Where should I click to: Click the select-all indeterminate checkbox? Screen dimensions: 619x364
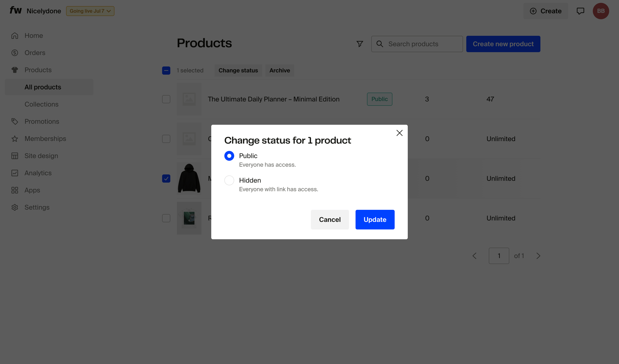[x=166, y=70]
